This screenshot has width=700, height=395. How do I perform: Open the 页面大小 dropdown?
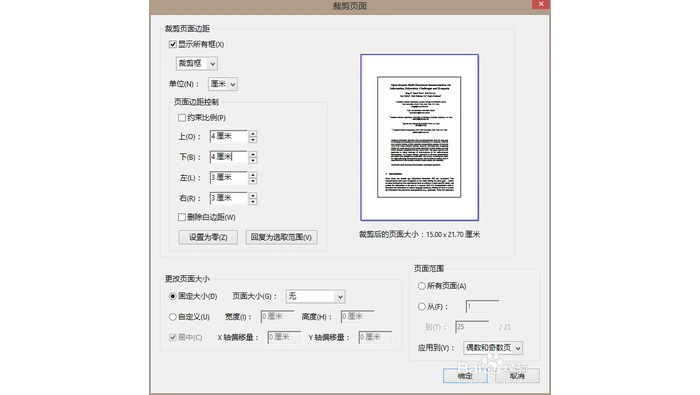coord(315,296)
